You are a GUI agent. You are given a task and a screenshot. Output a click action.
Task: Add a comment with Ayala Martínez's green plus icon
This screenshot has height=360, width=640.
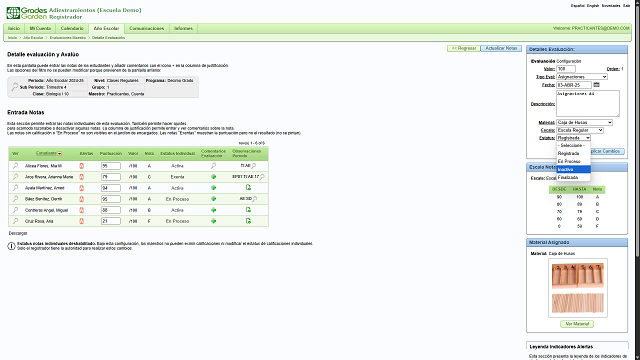tap(213, 188)
